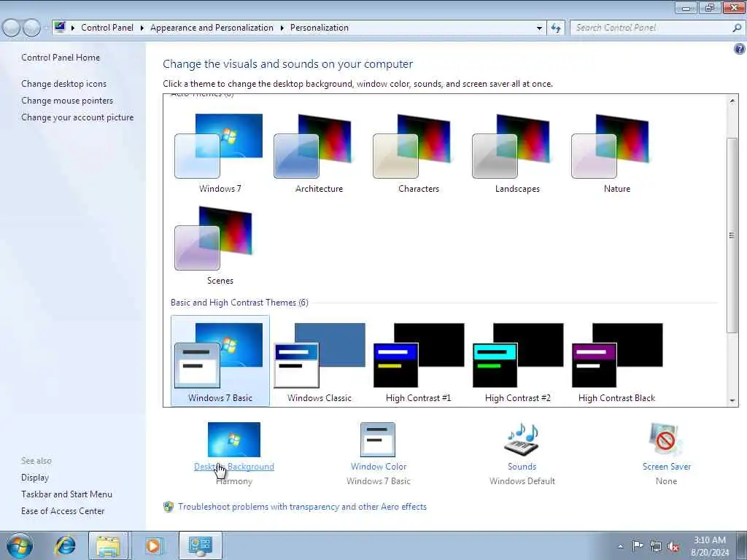Open the Screen Saver icon
This screenshot has width=747, height=560.
665,440
